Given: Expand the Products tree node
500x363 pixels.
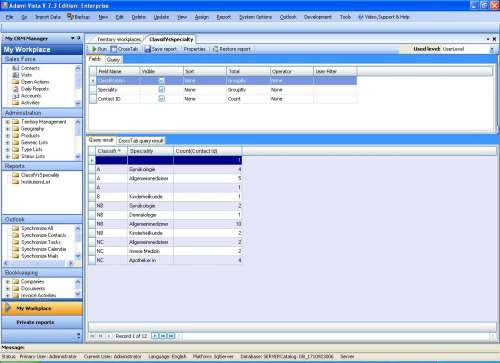Looking at the screenshot, I should [x=8, y=136].
